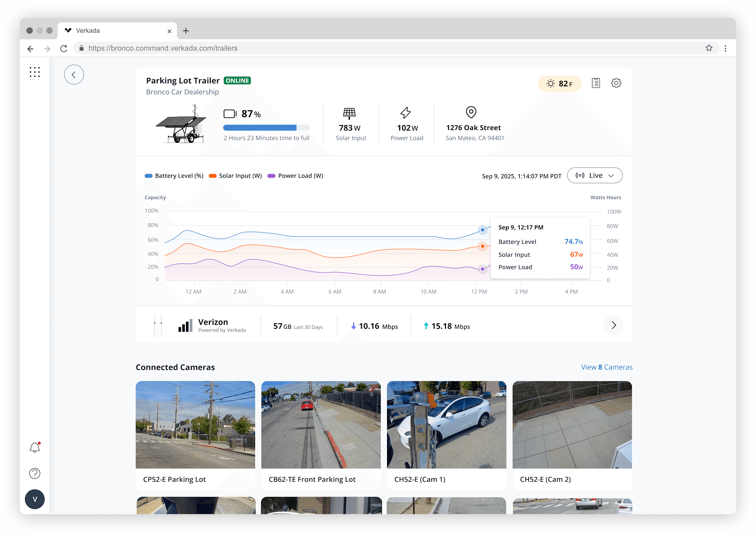Open browser three-dot menu

725,49
